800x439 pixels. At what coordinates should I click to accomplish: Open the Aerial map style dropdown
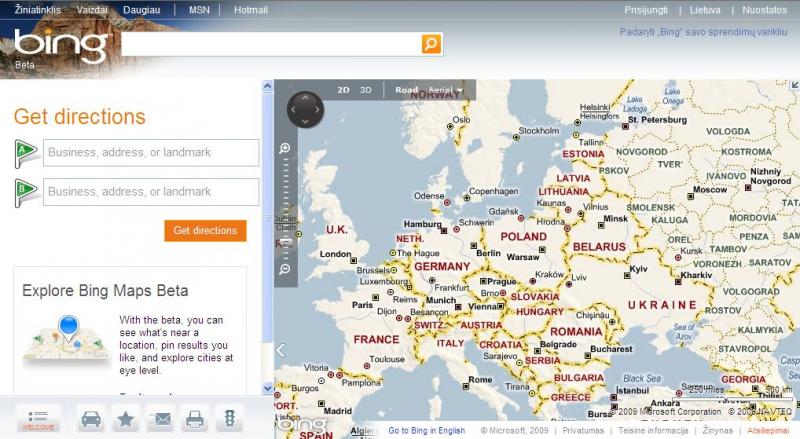pyautogui.click(x=445, y=90)
